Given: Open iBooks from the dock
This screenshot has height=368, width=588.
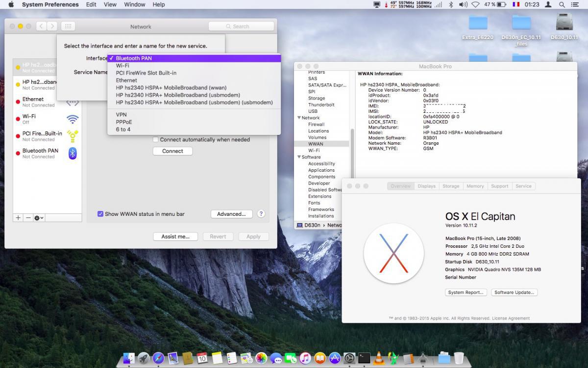Looking at the screenshot, I should click(x=320, y=358).
